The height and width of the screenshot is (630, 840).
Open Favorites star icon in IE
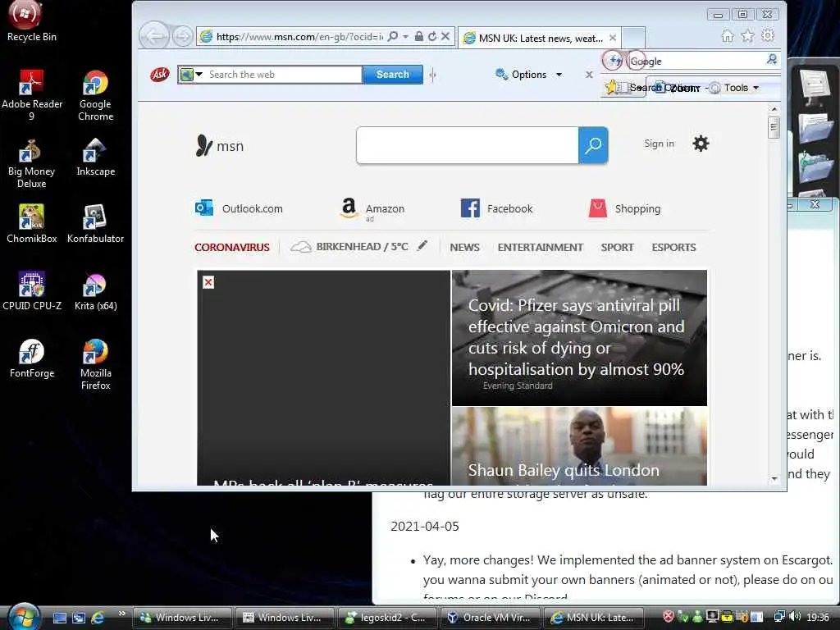(x=747, y=36)
